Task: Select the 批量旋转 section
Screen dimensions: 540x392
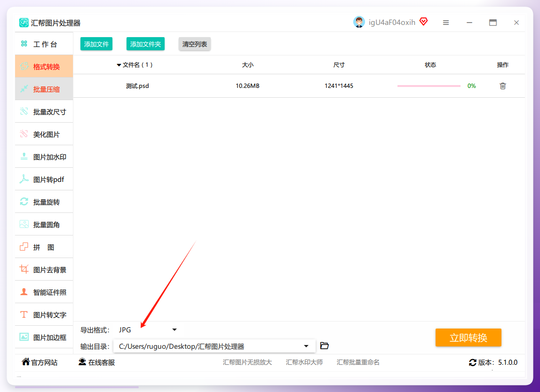Action: click(44, 202)
